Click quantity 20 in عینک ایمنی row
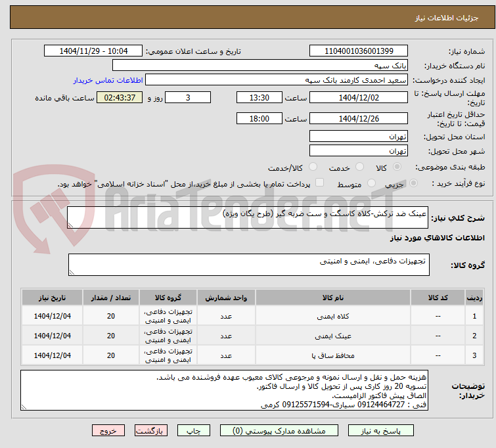 pyautogui.click(x=111, y=336)
